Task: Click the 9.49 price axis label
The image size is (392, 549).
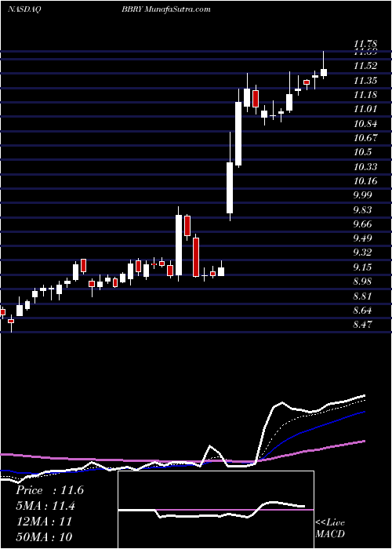Action: pos(363,238)
